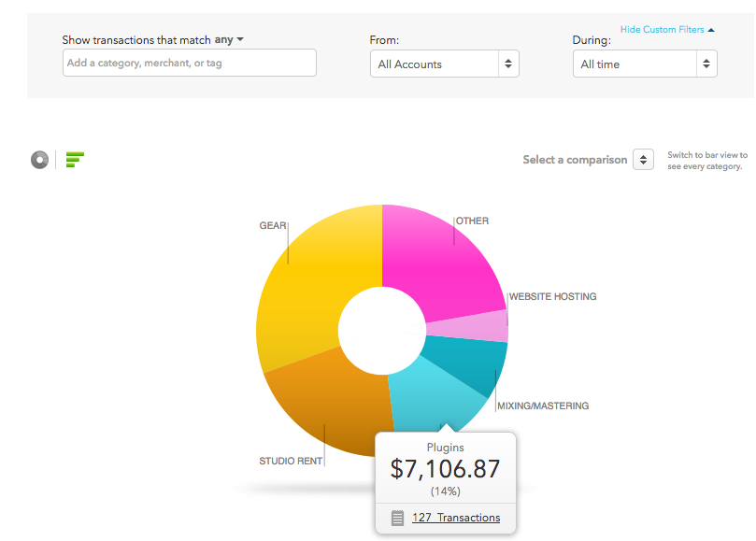756x541 pixels.
Task: Click the category, merchant, or tag field
Action: tap(189, 64)
